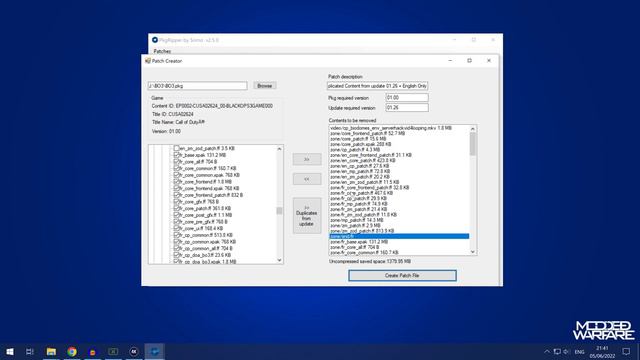Show hidden tray icons chevron
The image size is (640, 360).
547,351
